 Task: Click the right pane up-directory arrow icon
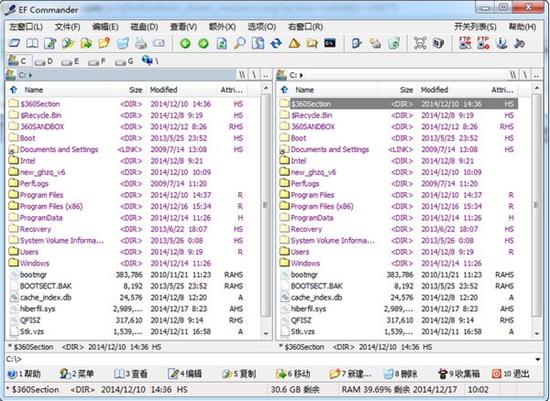(284, 90)
